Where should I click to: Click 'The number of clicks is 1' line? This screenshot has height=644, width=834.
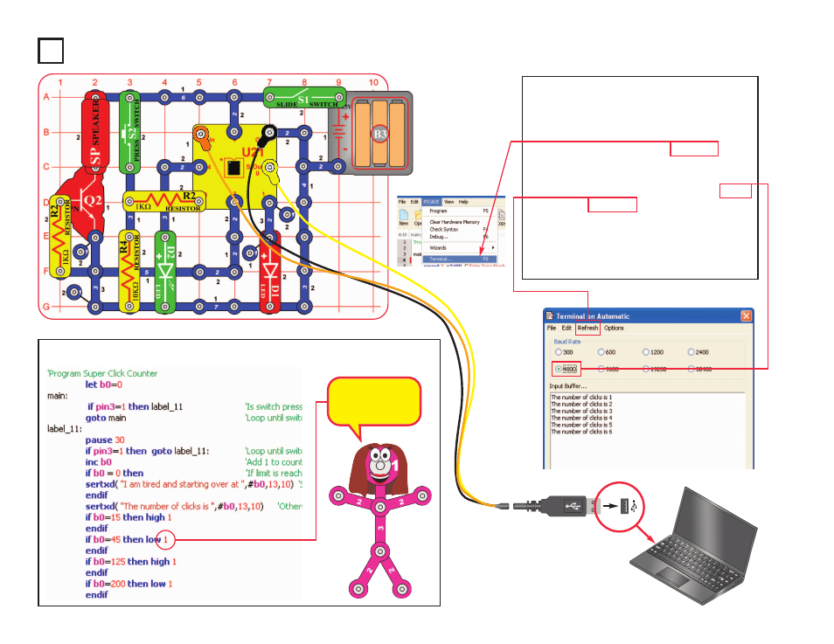click(x=581, y=398)
